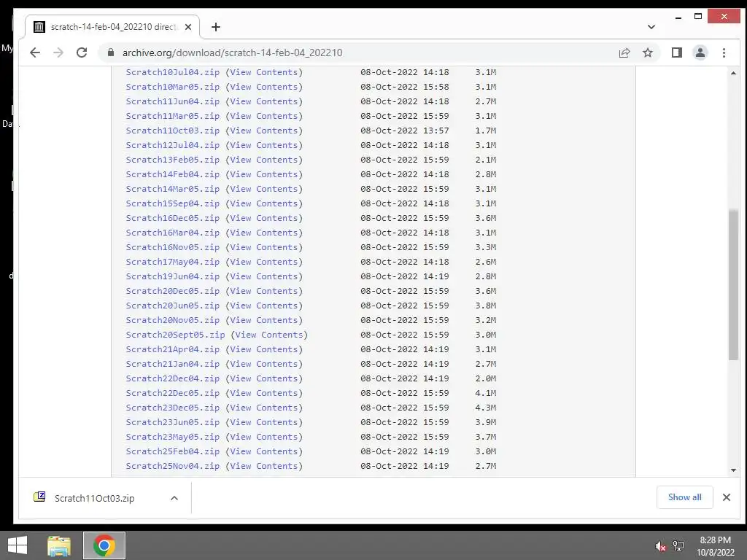Open the network tray icon
This screenshot has width=747, height=560.
[678, 545]
